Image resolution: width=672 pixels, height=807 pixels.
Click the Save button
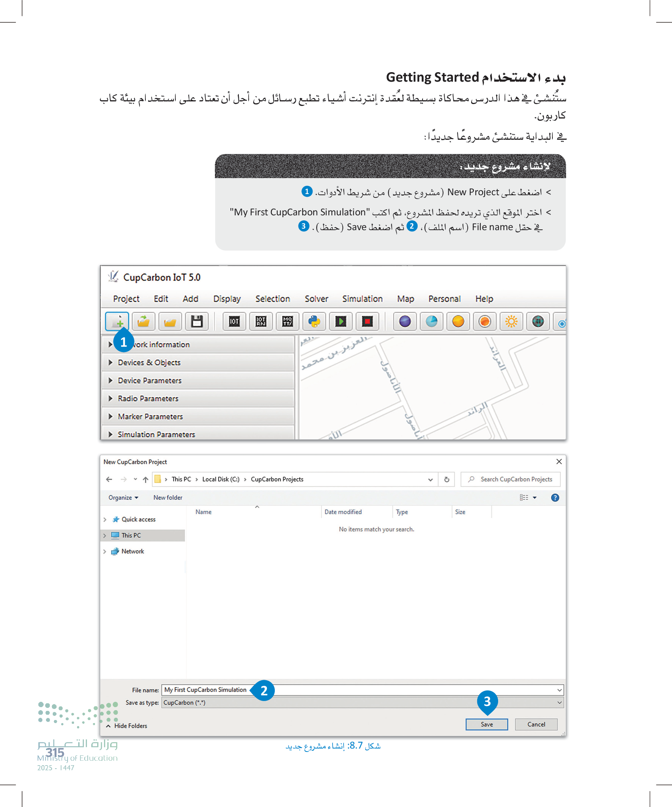pyautogui.click(x=486, y=724)
